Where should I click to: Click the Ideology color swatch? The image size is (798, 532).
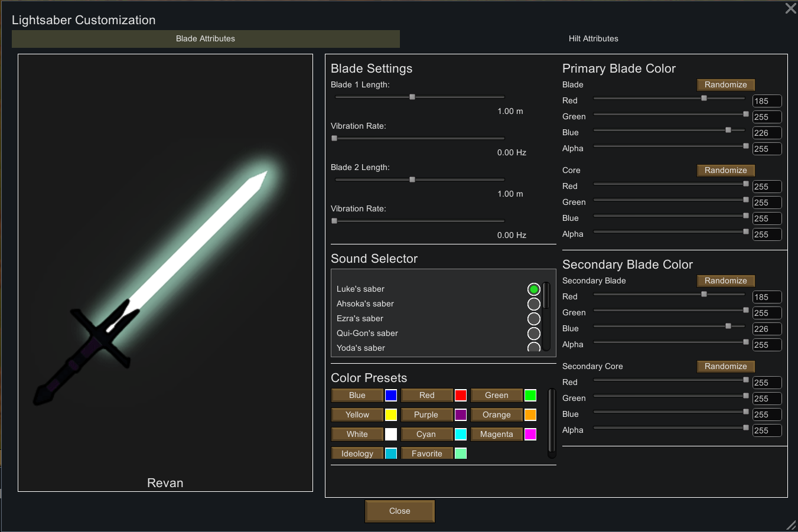pyautogui.click(x=391, y=453)
